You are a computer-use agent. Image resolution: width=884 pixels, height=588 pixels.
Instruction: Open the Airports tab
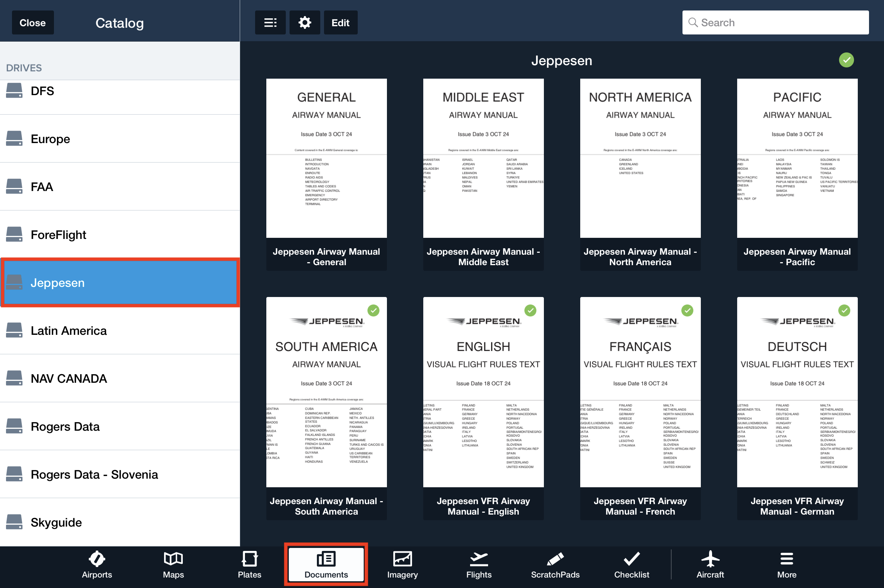point(97,565)
